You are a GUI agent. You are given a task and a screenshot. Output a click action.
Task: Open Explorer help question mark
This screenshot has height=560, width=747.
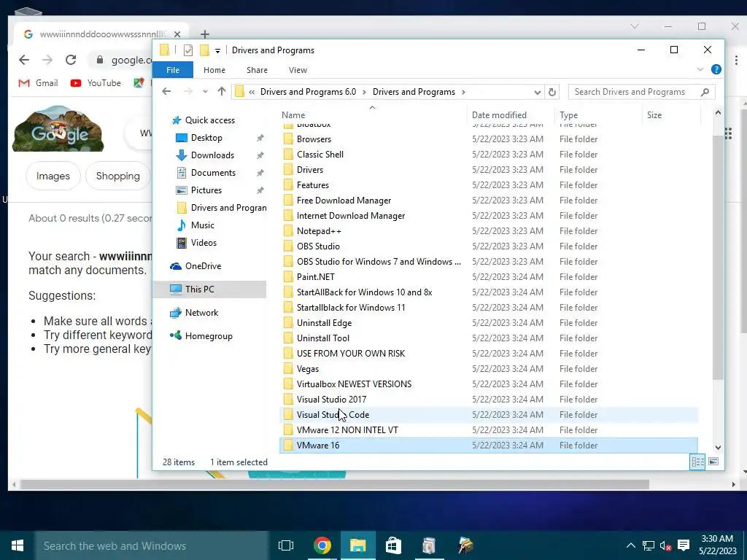(716, 69)
